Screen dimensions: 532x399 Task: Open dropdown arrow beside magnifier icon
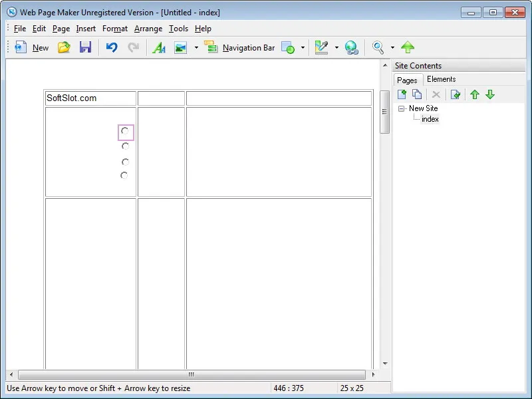[392, 47]
